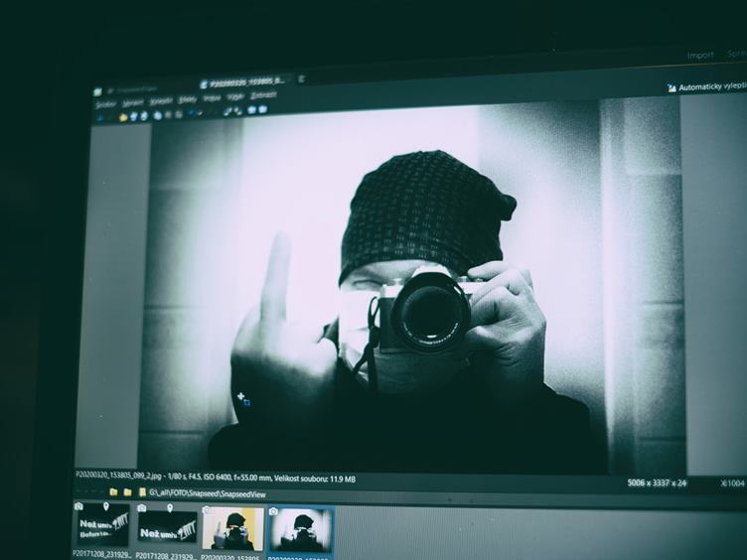Select the highlighted black-and-white portrait thumbnail
This screenshot has height=560, width=747.
[x=301, y=530]
